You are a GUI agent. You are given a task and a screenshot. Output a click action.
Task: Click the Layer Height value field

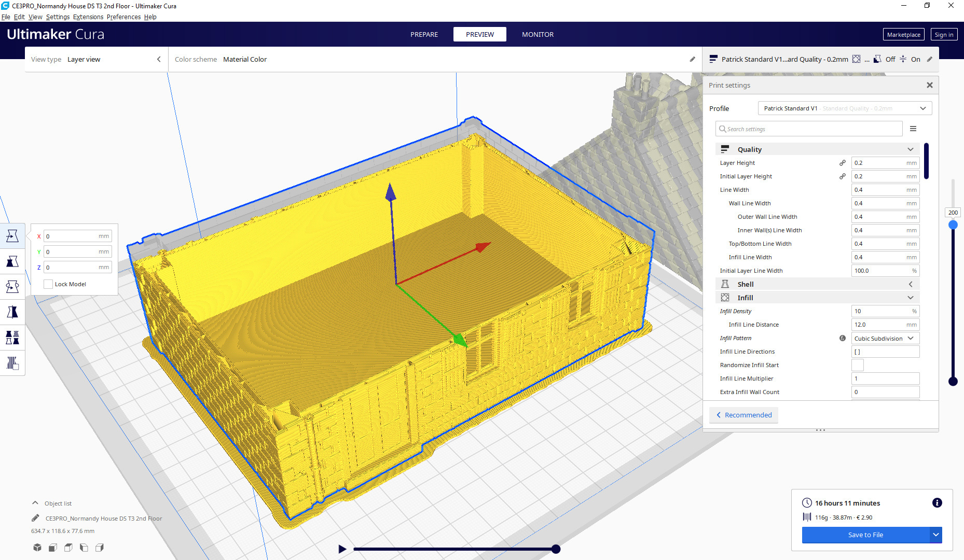[x=885, y=163]
